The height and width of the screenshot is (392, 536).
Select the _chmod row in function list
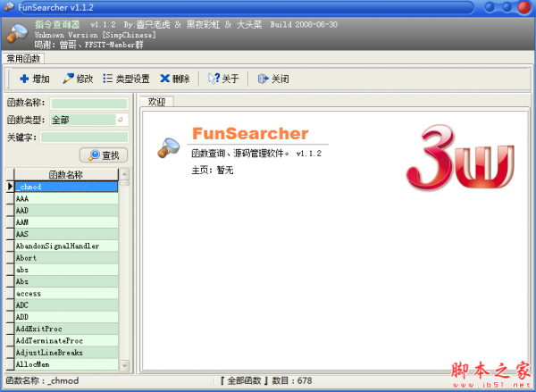[66, 187]
